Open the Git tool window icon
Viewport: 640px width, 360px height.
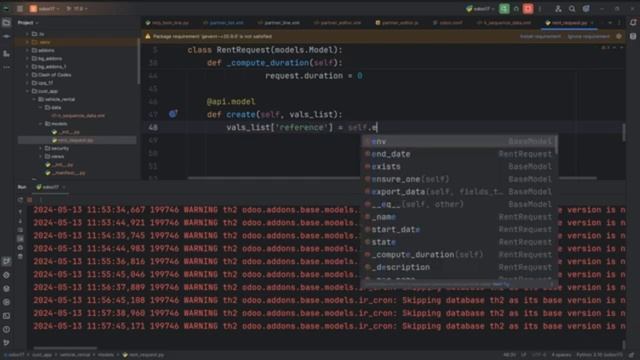tap(6, 343)
